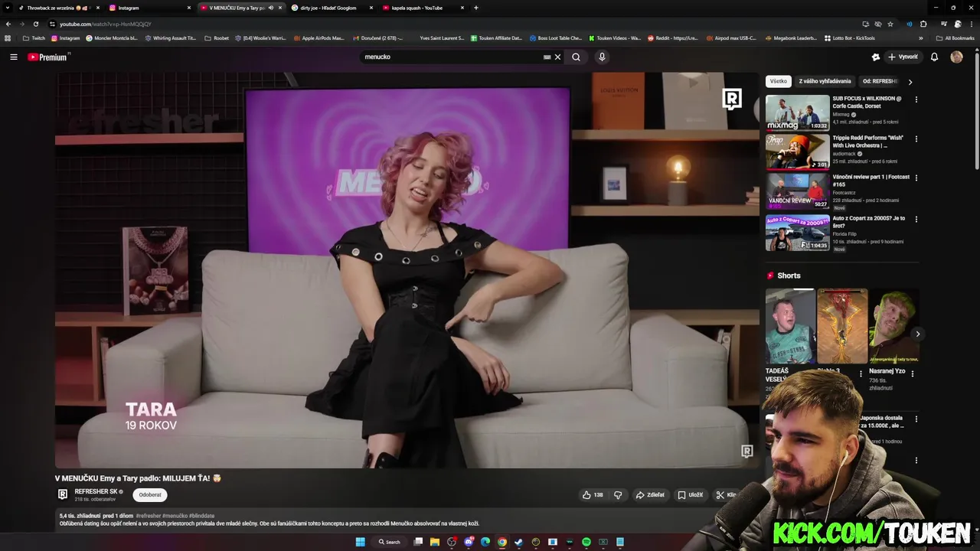The image size is (980, 551).
Task: Open the Twitch bookmark
Action: coord(34,37)
